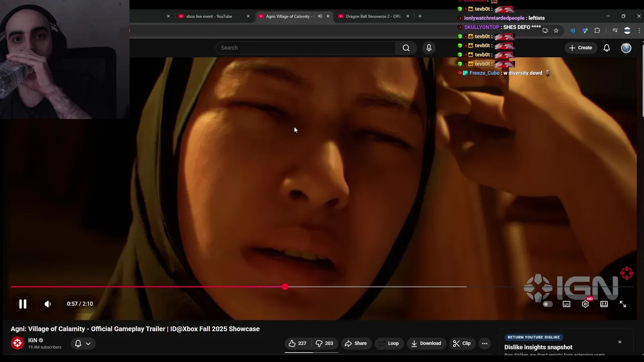Expand the subscription notification dropdown chevron
This screenshot has width=644, height=362.
pyautogui.click(x=88, y=343)
